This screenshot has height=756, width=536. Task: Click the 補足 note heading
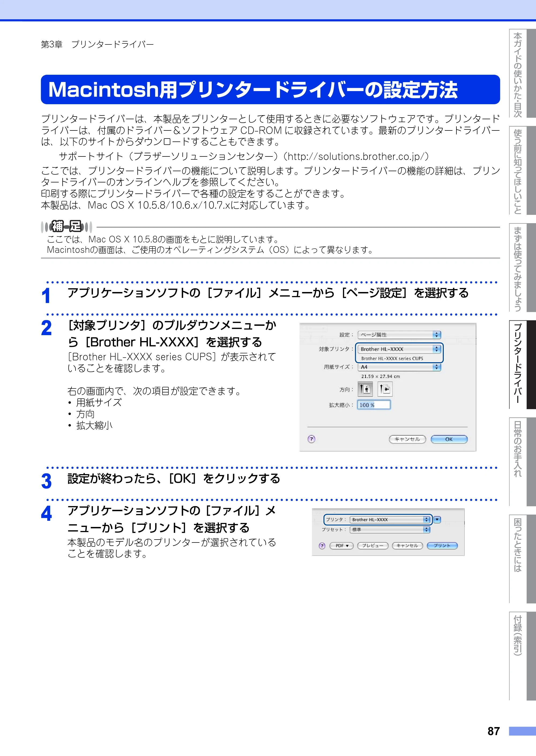point(66,226)
